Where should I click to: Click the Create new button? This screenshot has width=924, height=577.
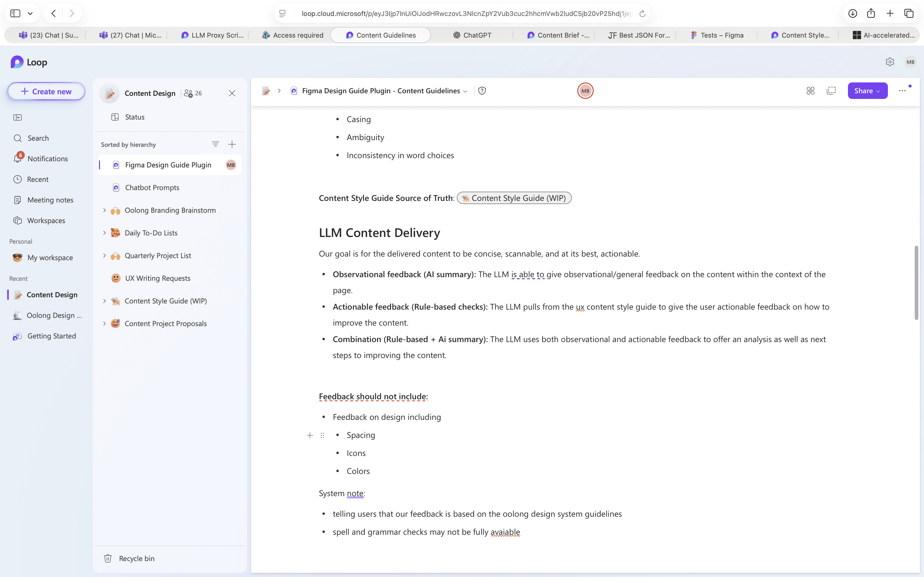pyautogui.click(x=46, y=92)
